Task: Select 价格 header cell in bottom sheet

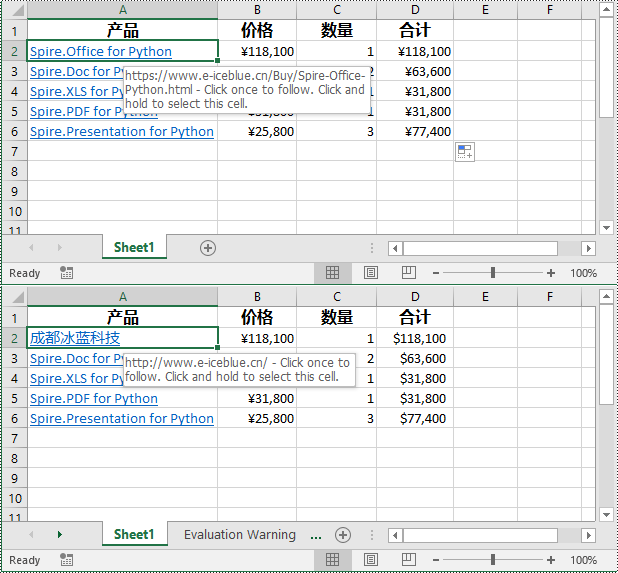Action: click(257, 317)
